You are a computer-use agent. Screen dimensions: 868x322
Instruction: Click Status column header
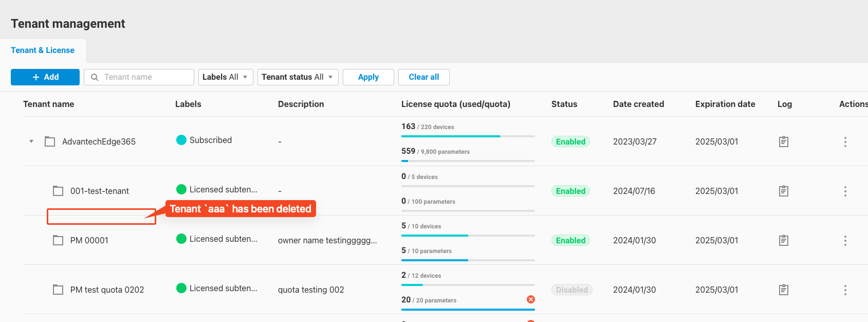click(564, 104)
